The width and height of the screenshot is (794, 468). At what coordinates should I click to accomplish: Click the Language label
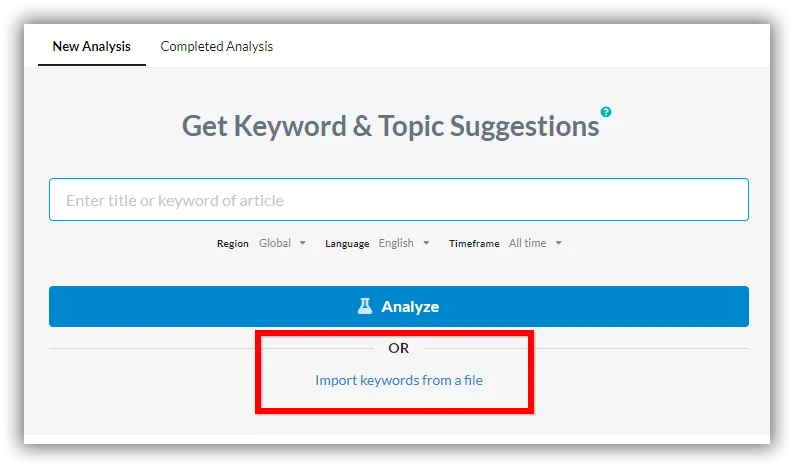347,244
